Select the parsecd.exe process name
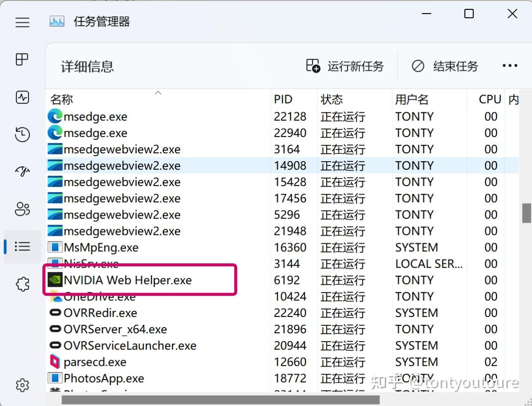Screen dimensions: 532x406 pyautogui.click(x=95, y=362)
